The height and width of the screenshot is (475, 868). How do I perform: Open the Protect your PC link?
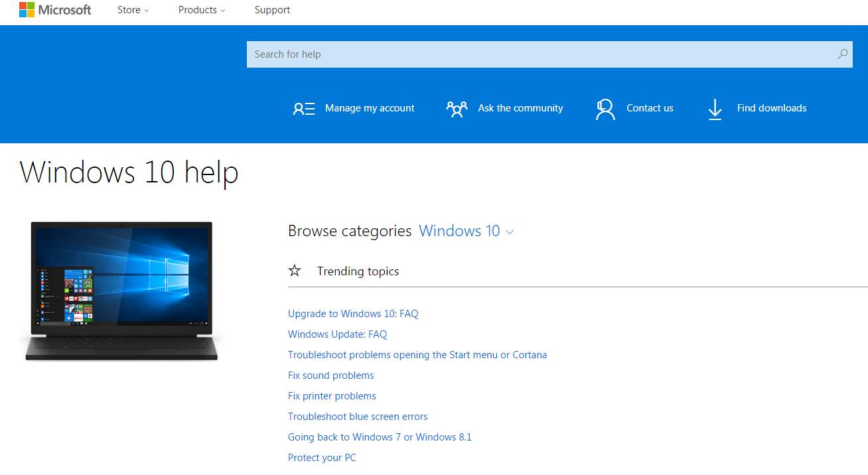tap(322, 457)
